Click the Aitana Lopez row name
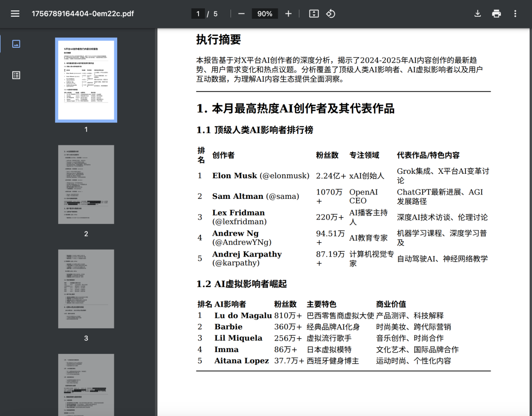 coord(241,361)
